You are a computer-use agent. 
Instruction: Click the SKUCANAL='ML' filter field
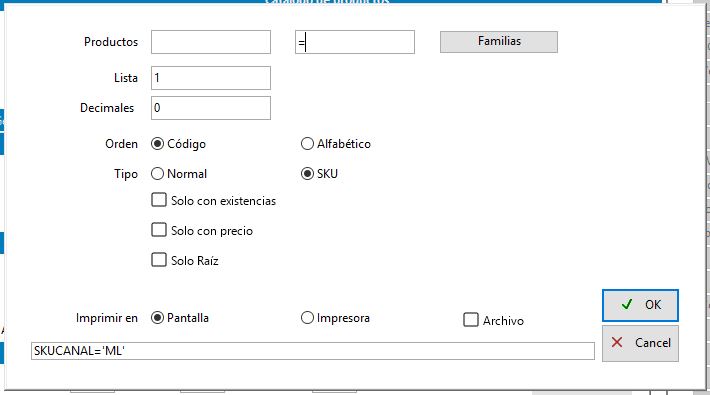[313, 351]
